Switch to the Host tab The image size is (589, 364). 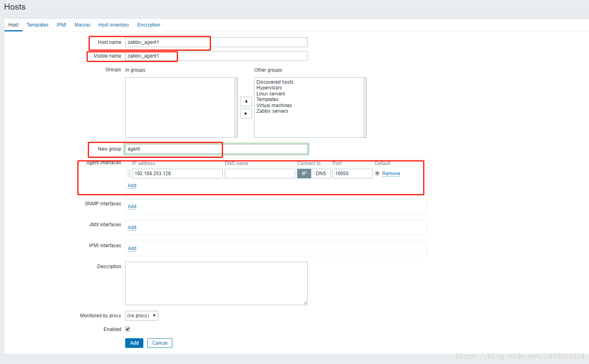pos(13,25)
